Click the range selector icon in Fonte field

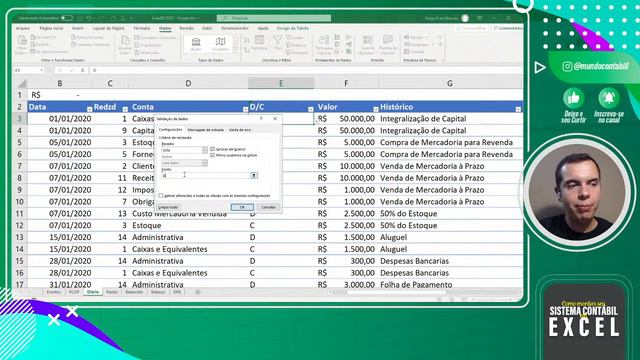click(253, 175)
